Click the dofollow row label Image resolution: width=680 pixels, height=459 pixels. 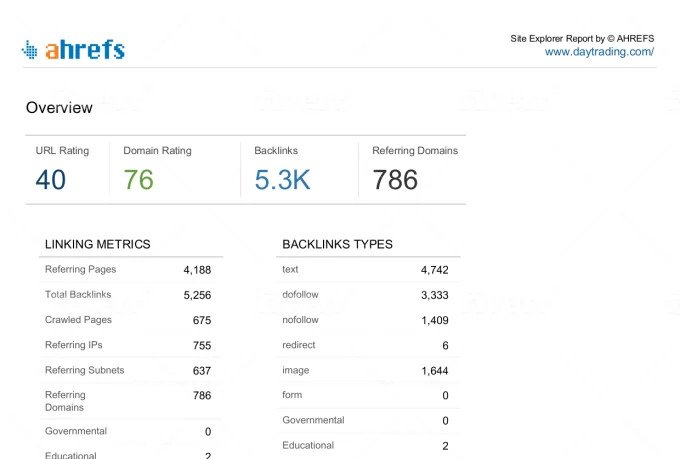[x=301, y=295]
